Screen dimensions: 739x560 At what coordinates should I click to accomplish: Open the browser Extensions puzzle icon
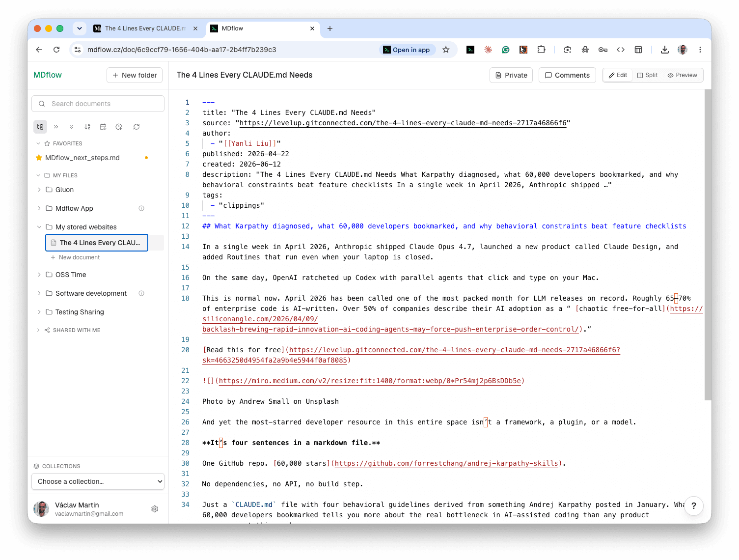click(541, 50)
